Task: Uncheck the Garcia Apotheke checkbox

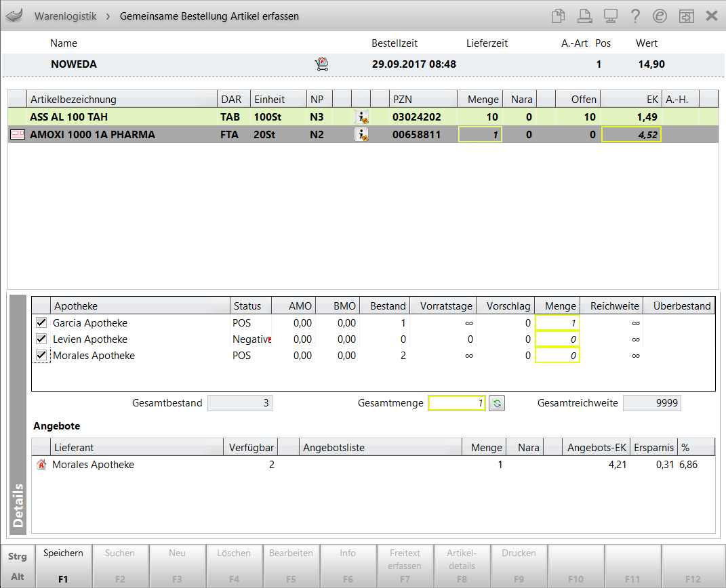Action: click(x=41, y=322)
